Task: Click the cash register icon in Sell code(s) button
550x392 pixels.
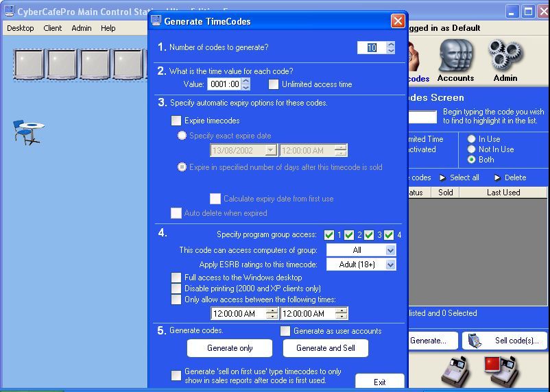Action: 475,341
